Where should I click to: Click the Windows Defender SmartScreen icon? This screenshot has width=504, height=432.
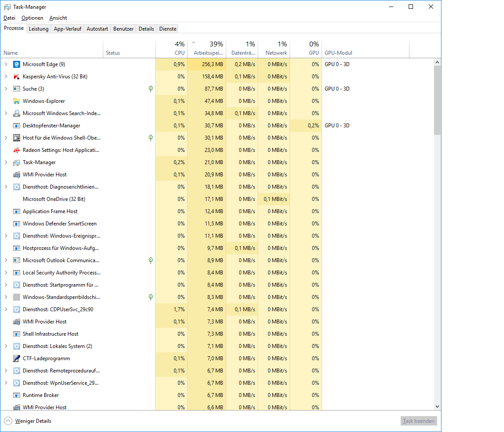(16, 224)
